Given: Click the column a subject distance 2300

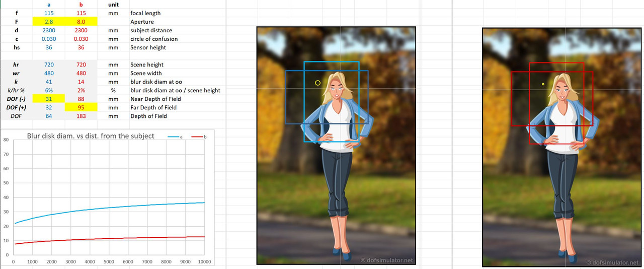Looking at the screenshot, I should [x=49, y=30].
